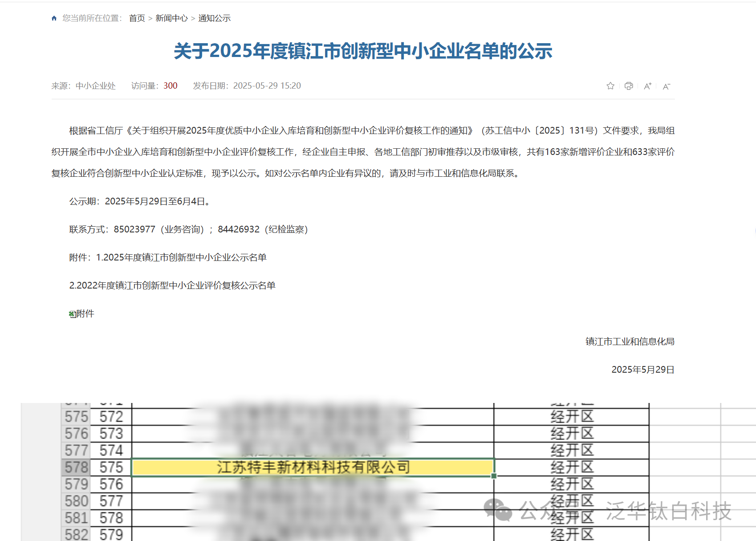Navigate to 通知公示 breadcrumb link
The height and width of the screenshot is (541, 756).
click(x=214, y=18)
